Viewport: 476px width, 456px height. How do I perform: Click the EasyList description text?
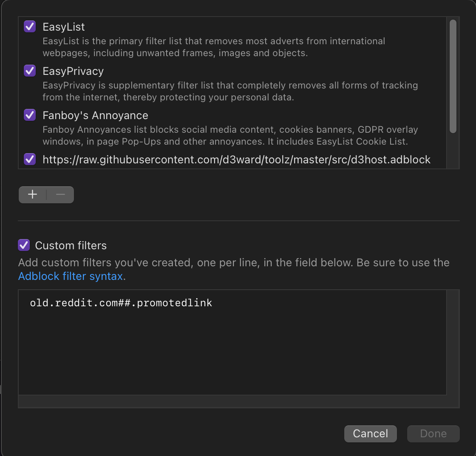click(214, 47)
